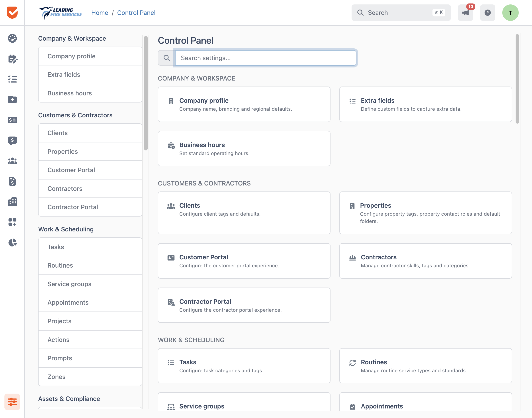Screen dimensions: 532x418
Task: Select Company profile in left menu
Action: coord(90,56)
